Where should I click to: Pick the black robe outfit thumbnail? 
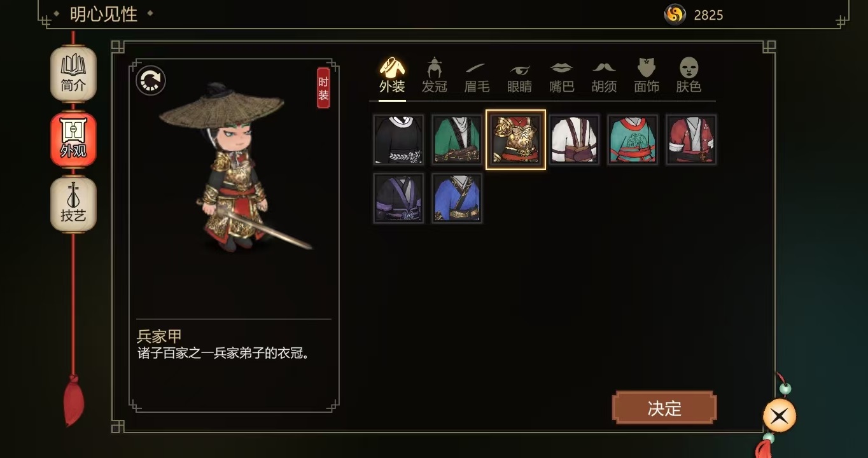(398, 140)
